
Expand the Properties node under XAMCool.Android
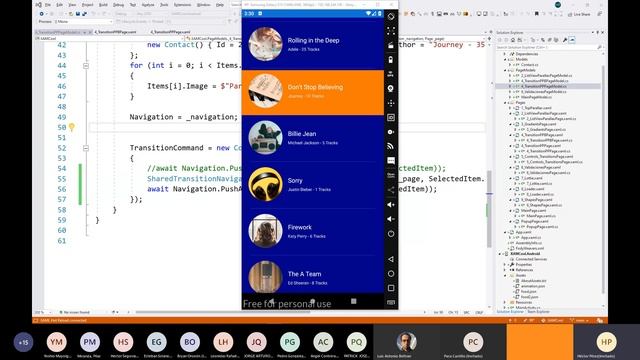click(x=505, y=264)
